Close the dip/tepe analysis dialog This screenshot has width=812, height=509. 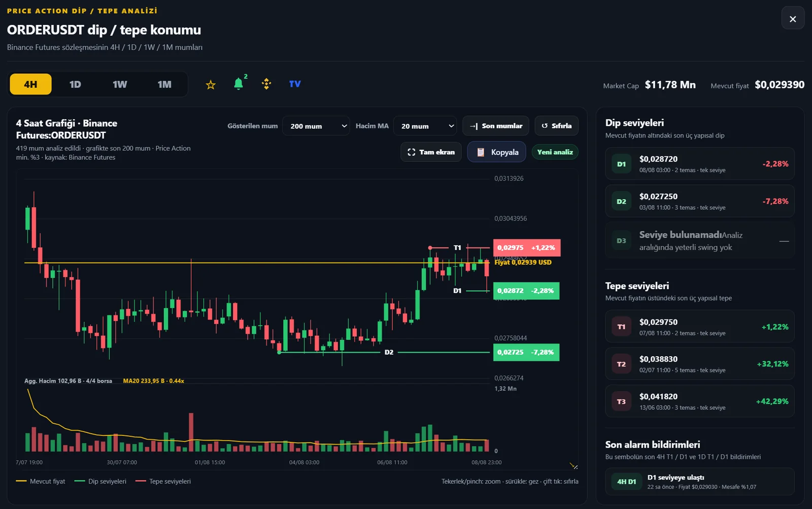coord(793,19)
